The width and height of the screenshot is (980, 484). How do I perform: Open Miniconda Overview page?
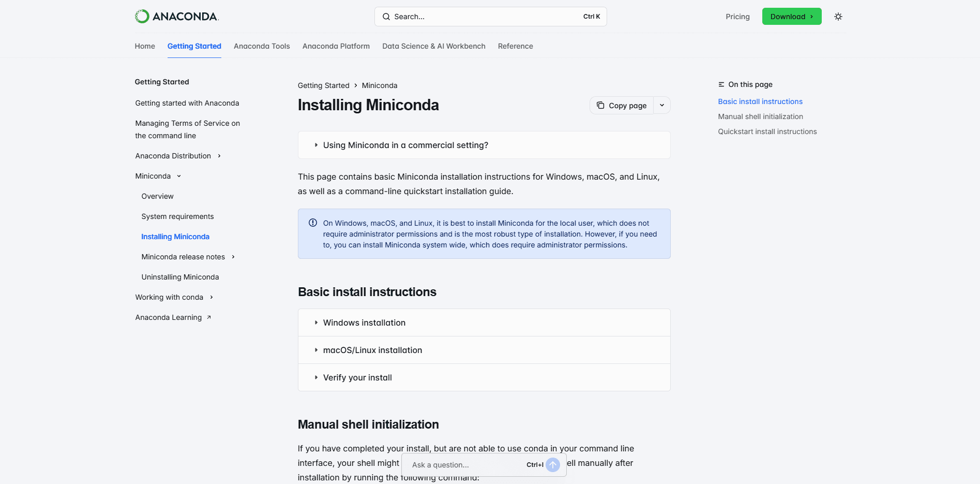158,196
